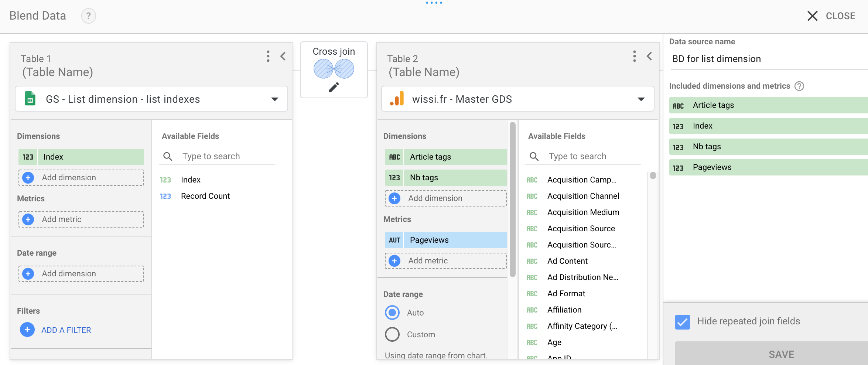Open the Blend Data help icon
Image resolution: width=868 pixels, height=365 pixels.
click(x=88, y=16)
